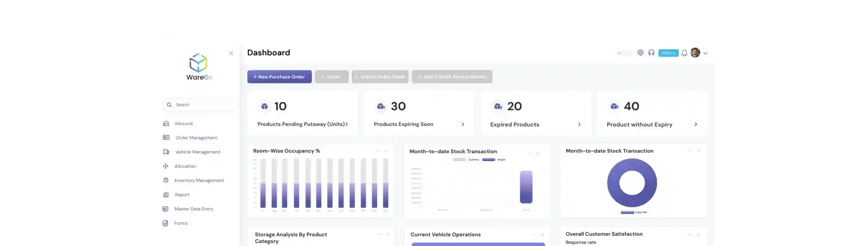Close the Current Vehicle Operations widget
The image size is (868, 246).
542,235
